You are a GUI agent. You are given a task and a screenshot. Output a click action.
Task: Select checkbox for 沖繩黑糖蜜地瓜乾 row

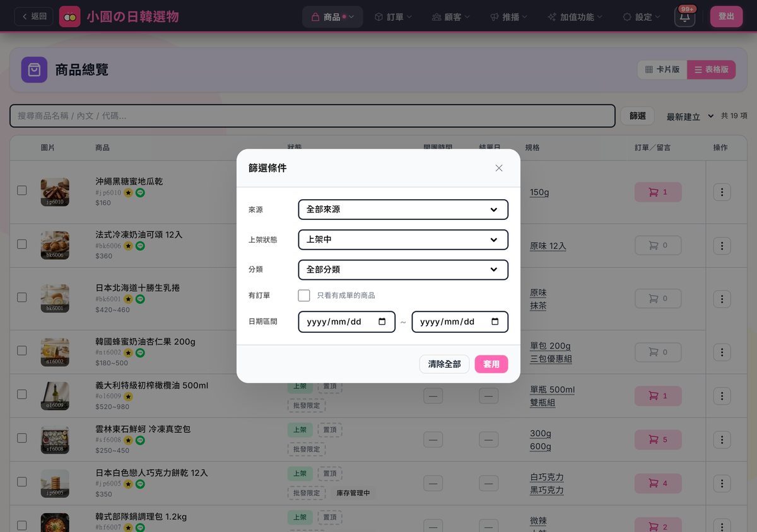coord(22,190)
